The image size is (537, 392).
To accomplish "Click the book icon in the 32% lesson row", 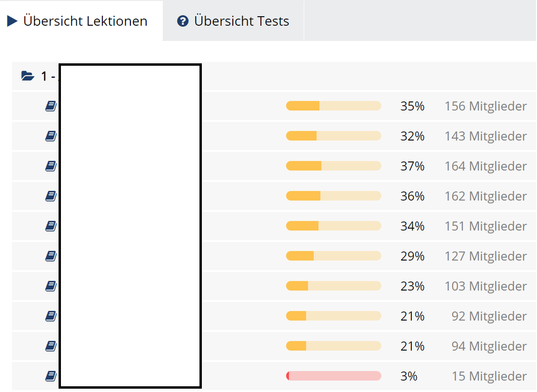I will 50,136.
